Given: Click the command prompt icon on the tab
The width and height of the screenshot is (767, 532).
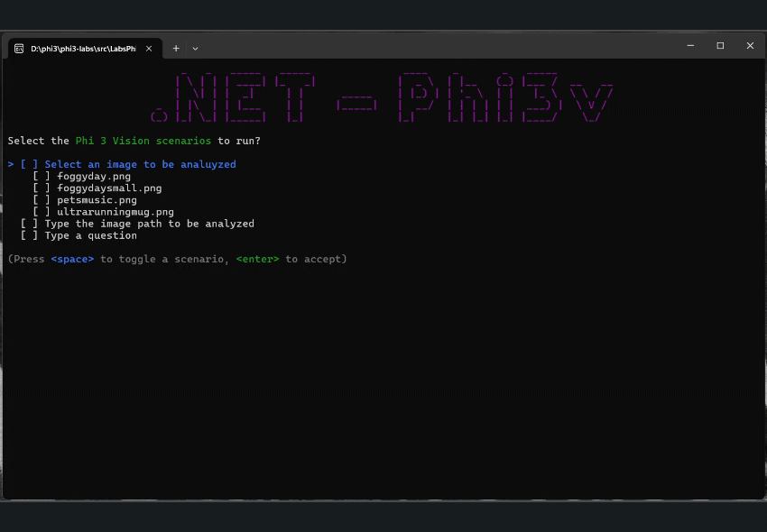Looking at the screenshot, I should point(20,49).
